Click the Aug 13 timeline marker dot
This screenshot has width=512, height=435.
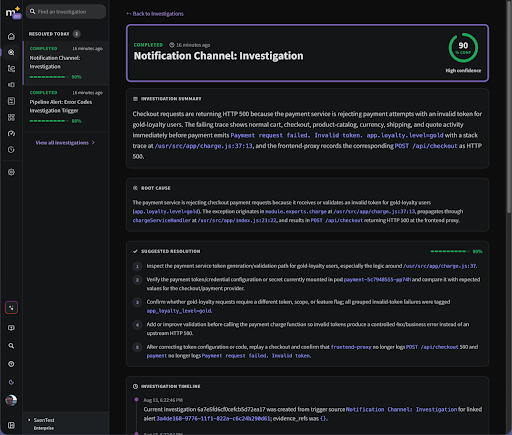(136, 399)
